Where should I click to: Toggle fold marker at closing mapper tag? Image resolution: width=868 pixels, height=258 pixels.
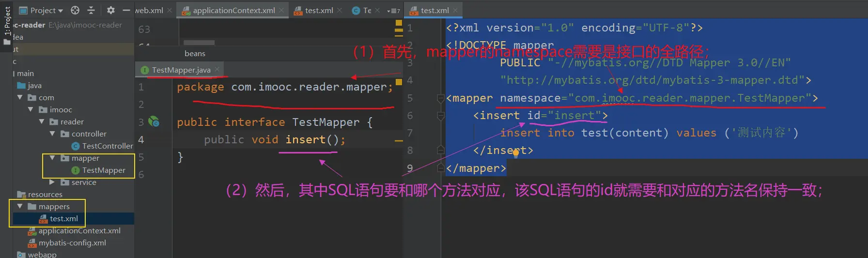pos(441,168)
